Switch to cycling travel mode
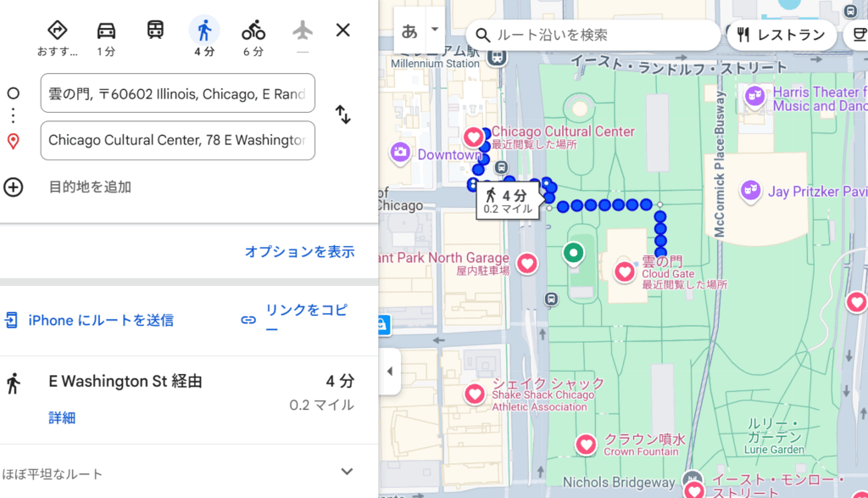This screenshot has height=498, width=868. pos(253,31)
